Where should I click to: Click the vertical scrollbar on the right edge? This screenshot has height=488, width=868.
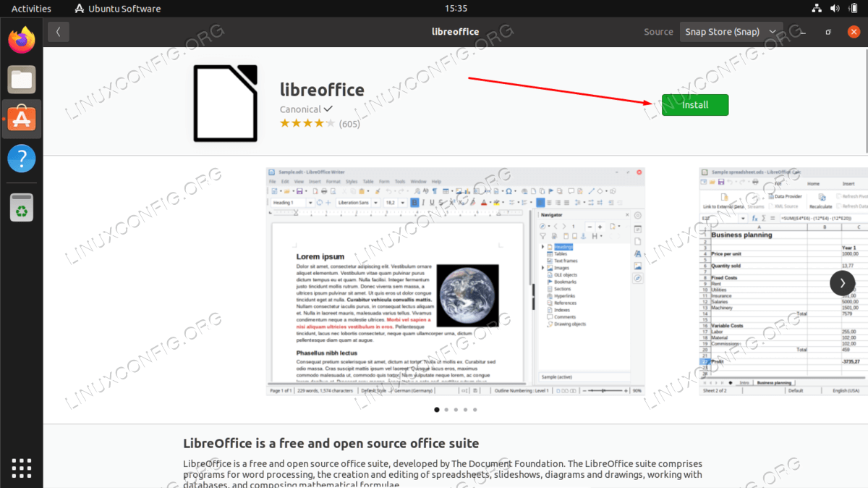click(x=865, y=101)
